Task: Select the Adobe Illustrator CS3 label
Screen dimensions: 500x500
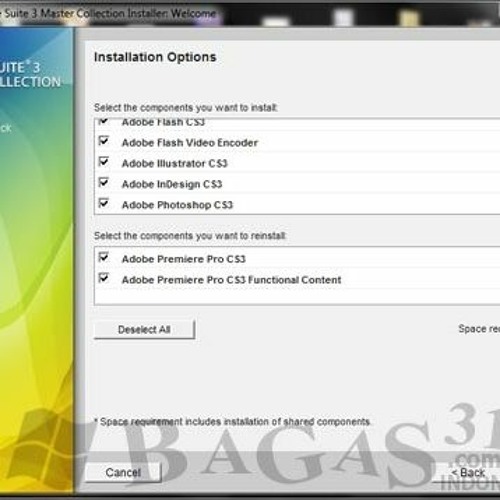Action: point(174,163)
